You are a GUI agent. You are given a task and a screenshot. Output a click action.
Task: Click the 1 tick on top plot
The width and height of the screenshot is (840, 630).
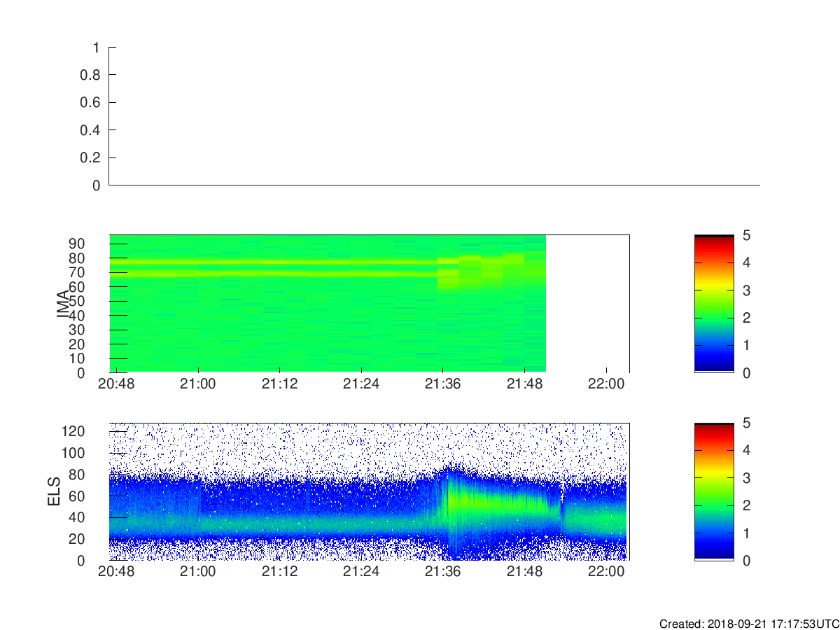97,48
